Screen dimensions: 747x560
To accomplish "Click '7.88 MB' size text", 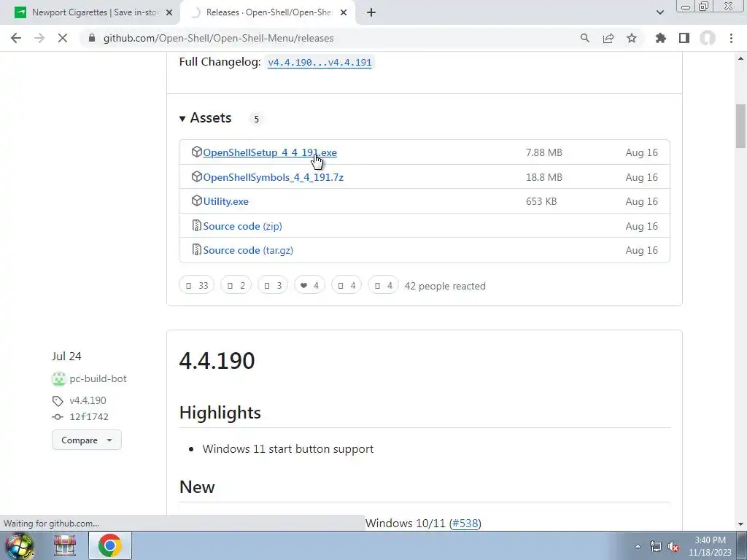I will click(x=544, y=152).
